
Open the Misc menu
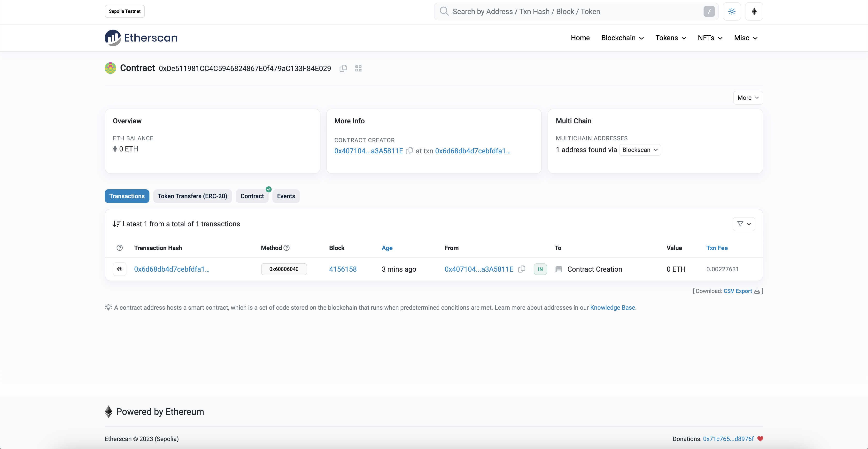[x=745, y=38]
